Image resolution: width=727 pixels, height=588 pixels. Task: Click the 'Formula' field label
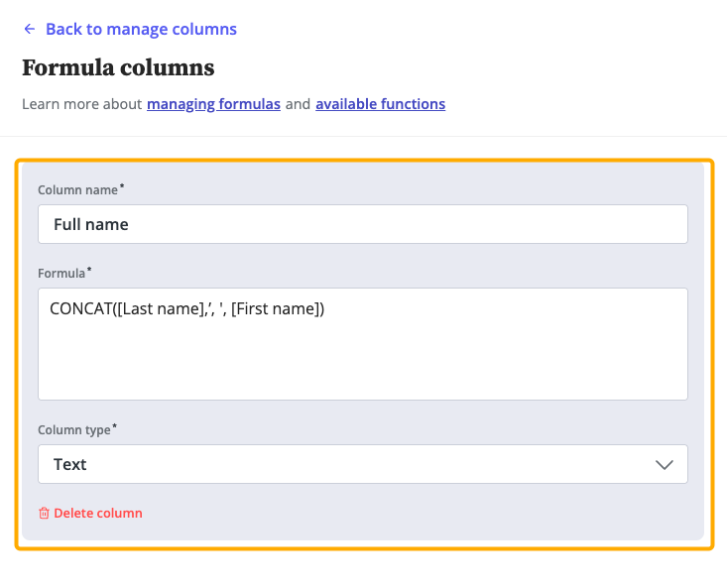(x=61, y=272)
